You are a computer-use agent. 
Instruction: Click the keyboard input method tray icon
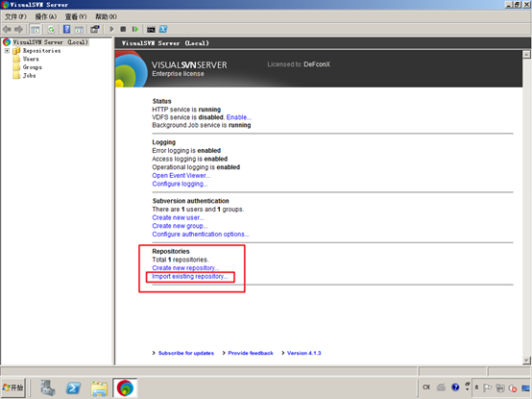click(x=441, y=387)
